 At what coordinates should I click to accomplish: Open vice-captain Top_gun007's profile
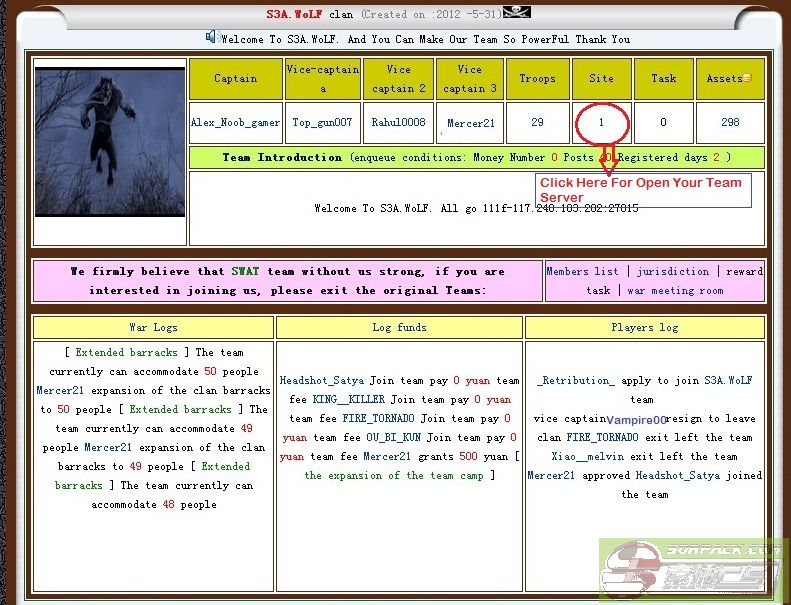tap(322, 123)
